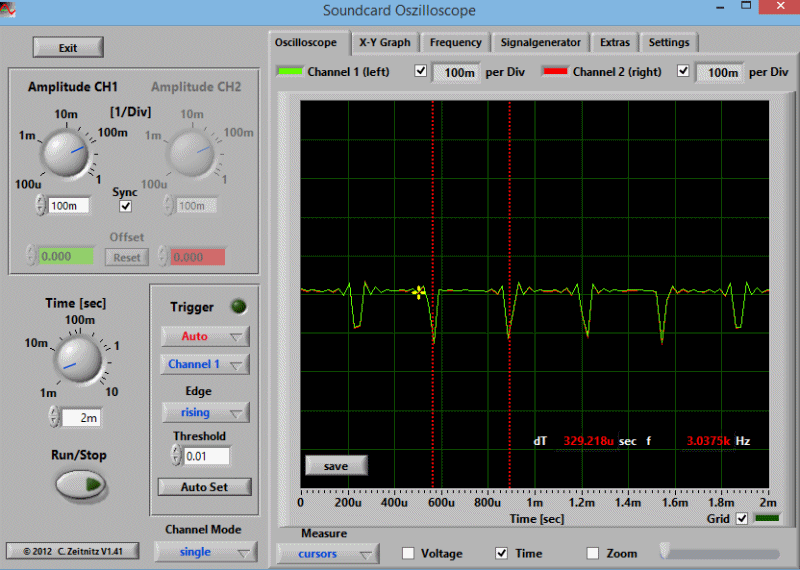The height and width of the screenshot is (570, 800).
Task: Open the trigger mode Auto dropdown
Action: click(205, 336)
